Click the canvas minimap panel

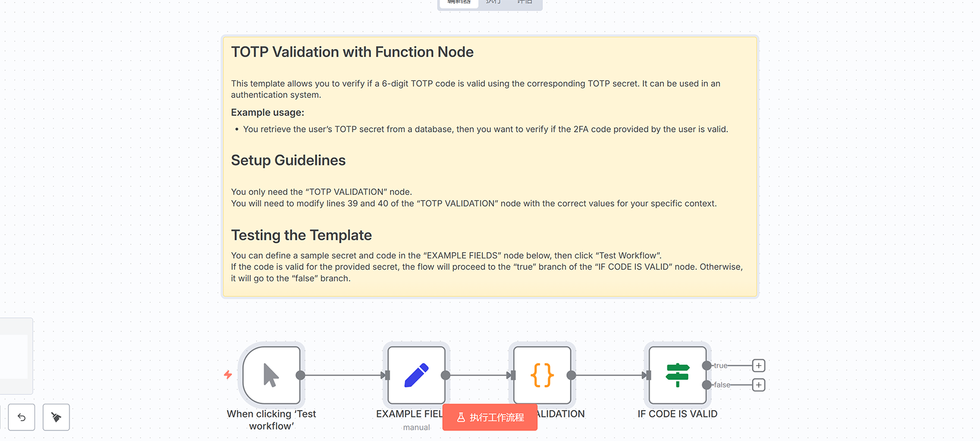point(15,356)
